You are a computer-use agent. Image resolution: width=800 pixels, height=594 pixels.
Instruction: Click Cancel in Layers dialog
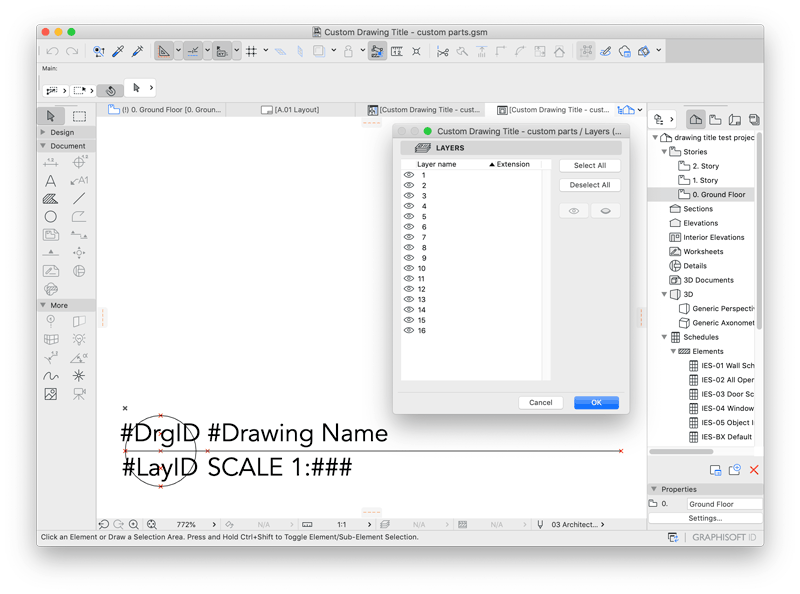pyautogui.click(x=541, y=403)
